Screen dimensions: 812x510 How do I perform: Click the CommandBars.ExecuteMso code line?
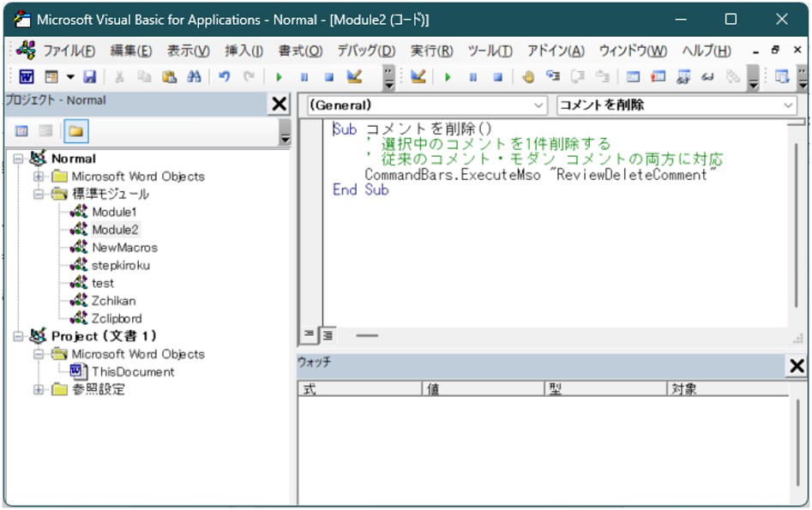tap(540, 175)
